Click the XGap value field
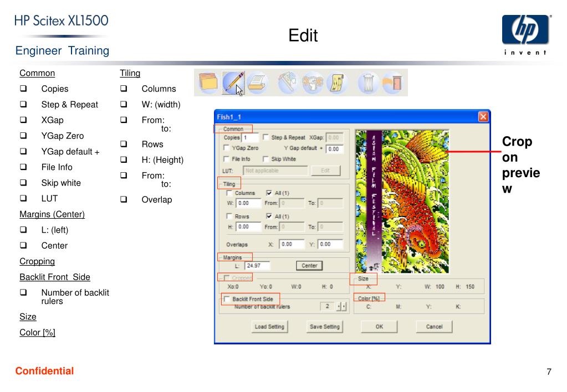The image size is (567, 392). click(x=334, y=138)
